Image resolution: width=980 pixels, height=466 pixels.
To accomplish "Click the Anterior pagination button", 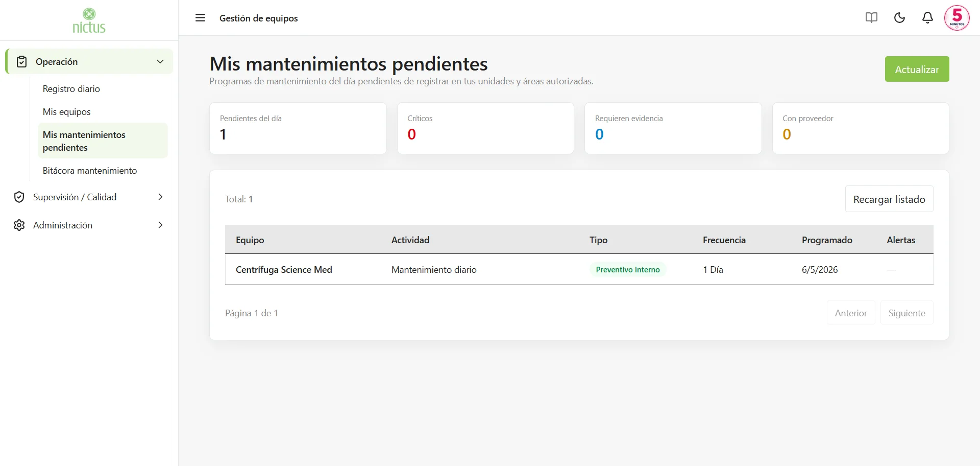I will 851,313.
